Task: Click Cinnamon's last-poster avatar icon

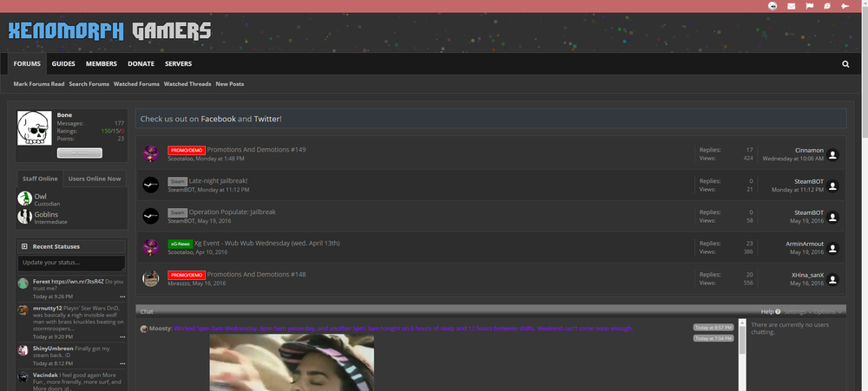Action: click(x=832, y=155)
